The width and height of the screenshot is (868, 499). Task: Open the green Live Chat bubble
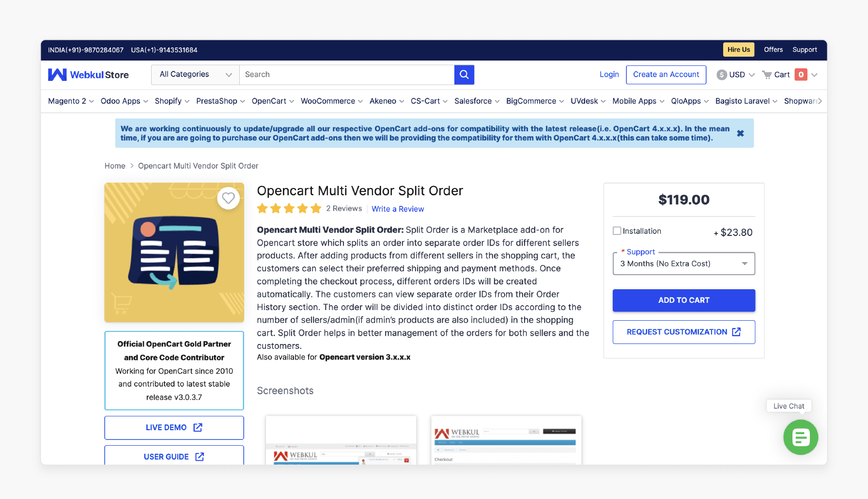[801, 437]
